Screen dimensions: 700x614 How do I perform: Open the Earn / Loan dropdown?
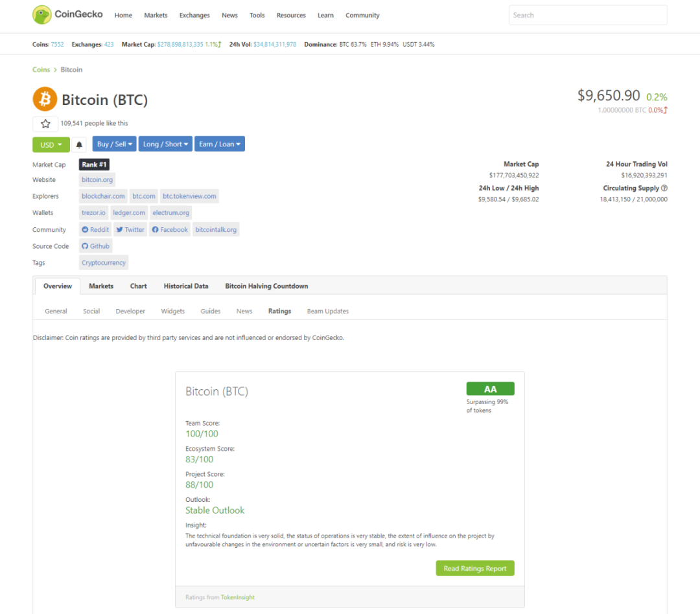[219, 144]
